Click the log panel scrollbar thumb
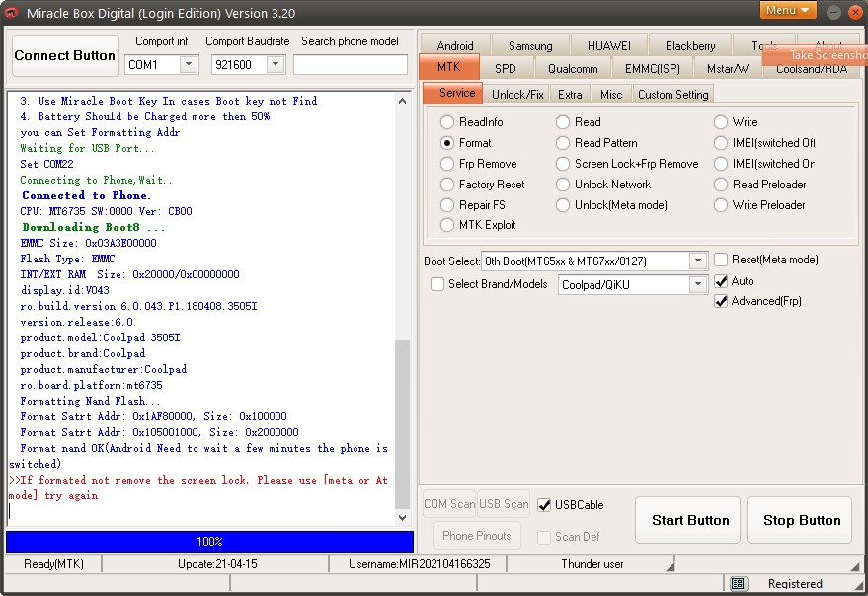 403,424
